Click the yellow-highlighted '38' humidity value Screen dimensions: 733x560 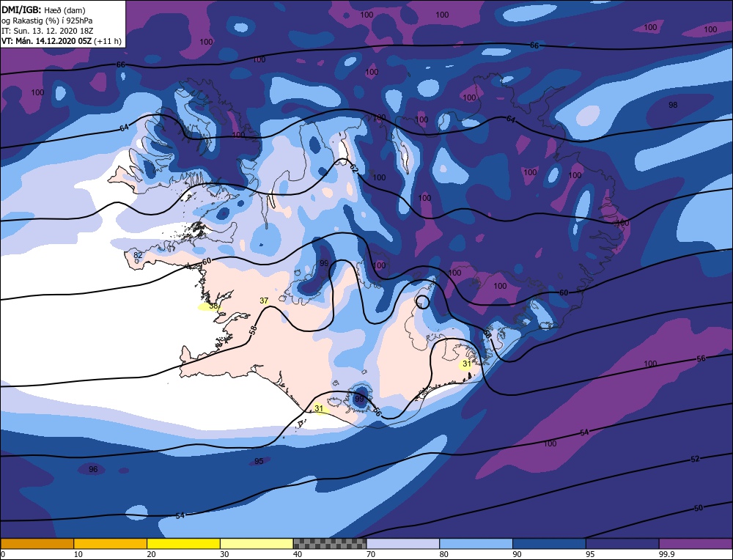click(x=213, y=306)
